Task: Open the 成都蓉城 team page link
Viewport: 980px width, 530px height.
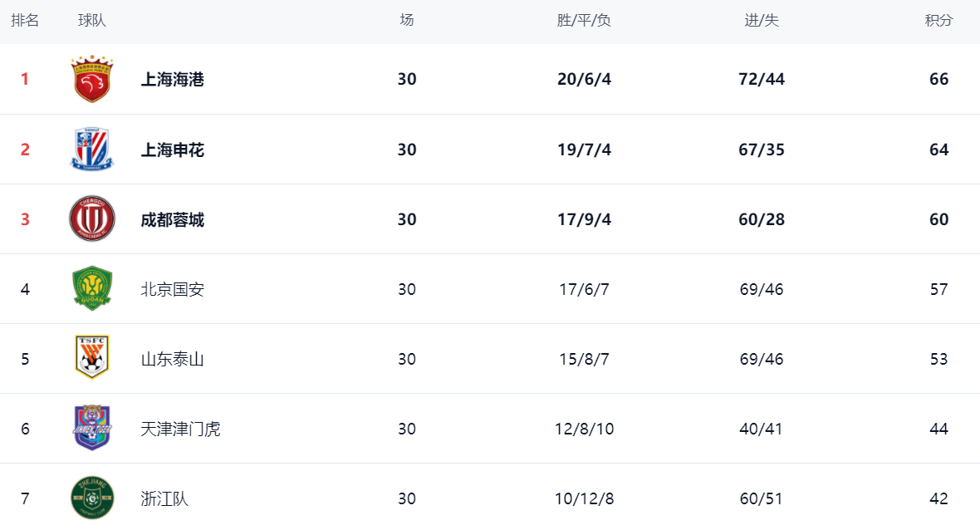Action: pos(173,219)
